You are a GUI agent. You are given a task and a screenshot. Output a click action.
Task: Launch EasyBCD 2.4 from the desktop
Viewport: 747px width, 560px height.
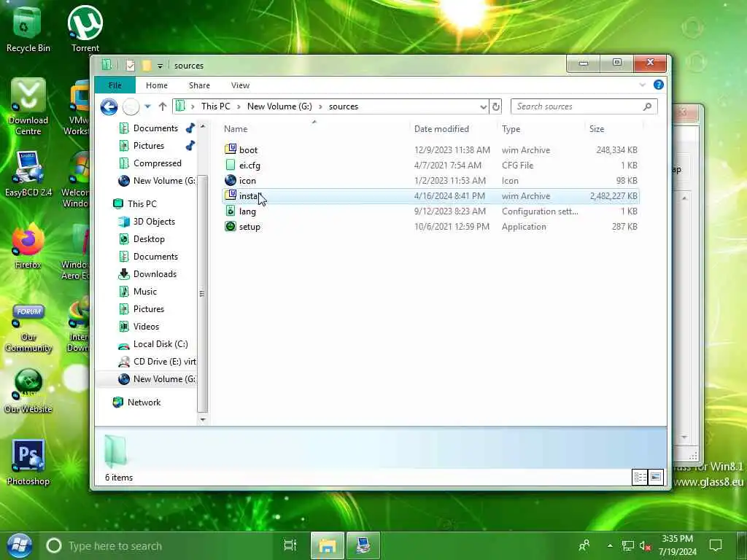[28, 174]
